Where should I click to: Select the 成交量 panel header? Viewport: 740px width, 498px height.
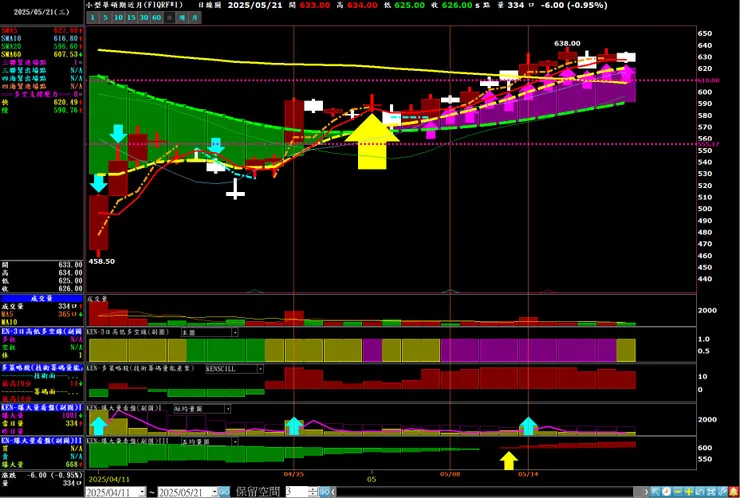click(x=42, y=298)
